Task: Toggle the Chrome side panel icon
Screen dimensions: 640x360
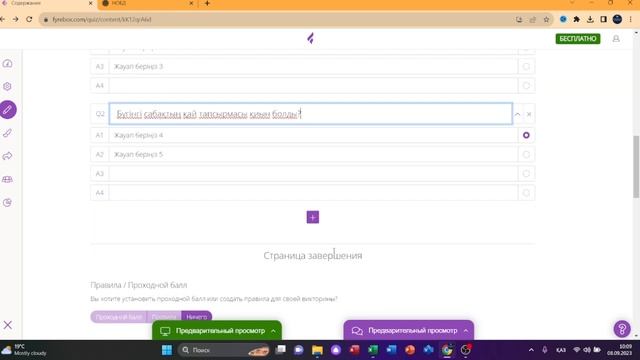Action: tap(603, 19)
